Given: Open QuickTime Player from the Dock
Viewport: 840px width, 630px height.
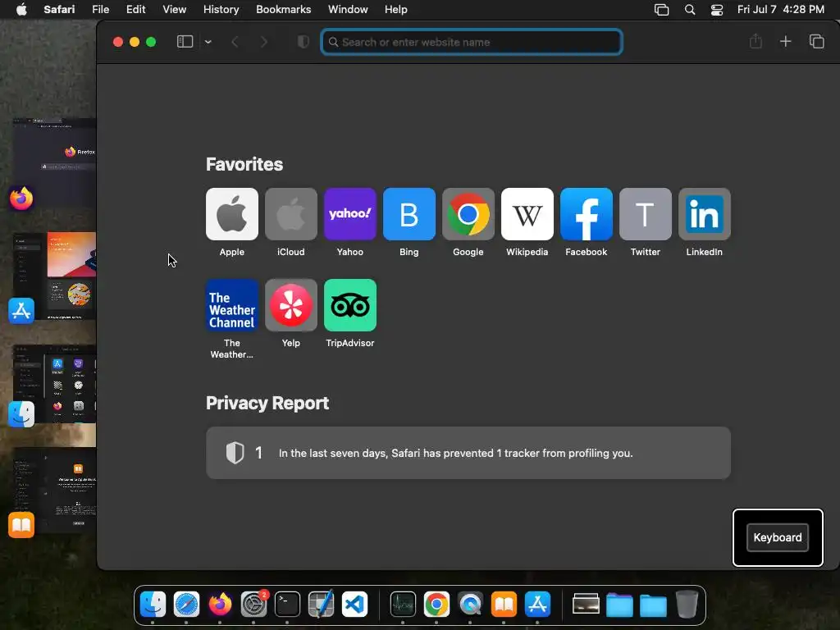Looking at the screenshot, I should coord(470,605).
